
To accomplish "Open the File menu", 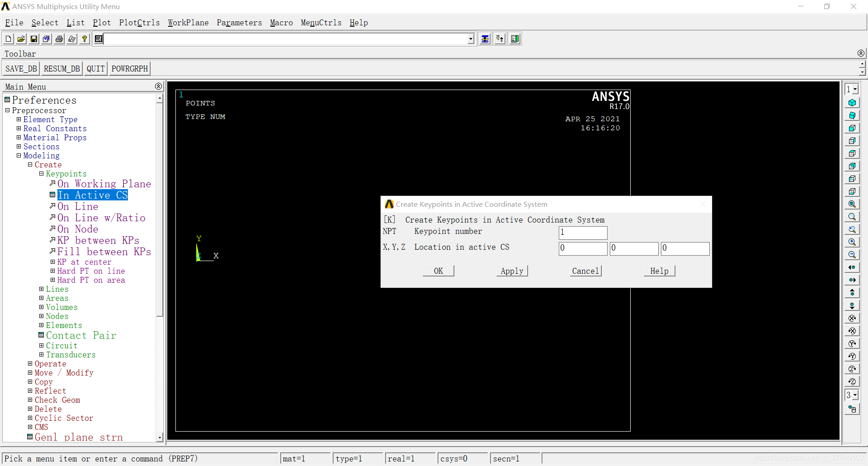I will pos(14,23).
